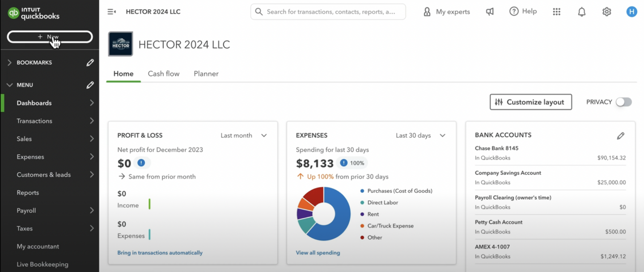644x272 pixels.
Task: Expand the Dashboards submenu chevron
Action: pyautogui.click(x=92, y=103)
